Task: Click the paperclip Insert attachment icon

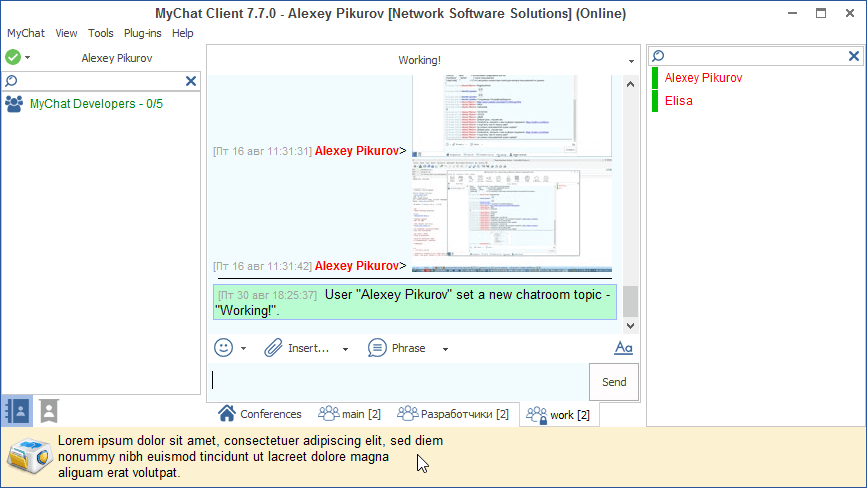Action: click(x=274, y=348)
